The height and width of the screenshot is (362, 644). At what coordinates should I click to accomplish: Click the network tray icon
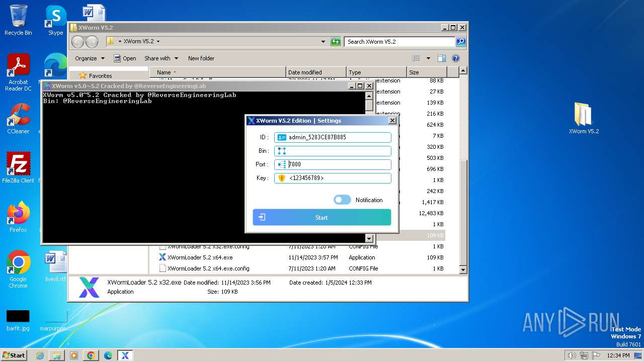(584, 355)
